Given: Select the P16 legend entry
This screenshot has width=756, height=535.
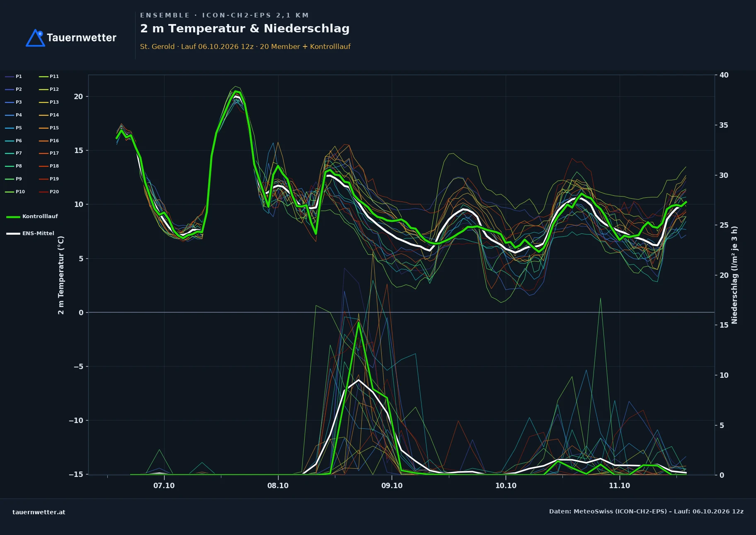Looking at the screenshot, I should coord(49,141).
